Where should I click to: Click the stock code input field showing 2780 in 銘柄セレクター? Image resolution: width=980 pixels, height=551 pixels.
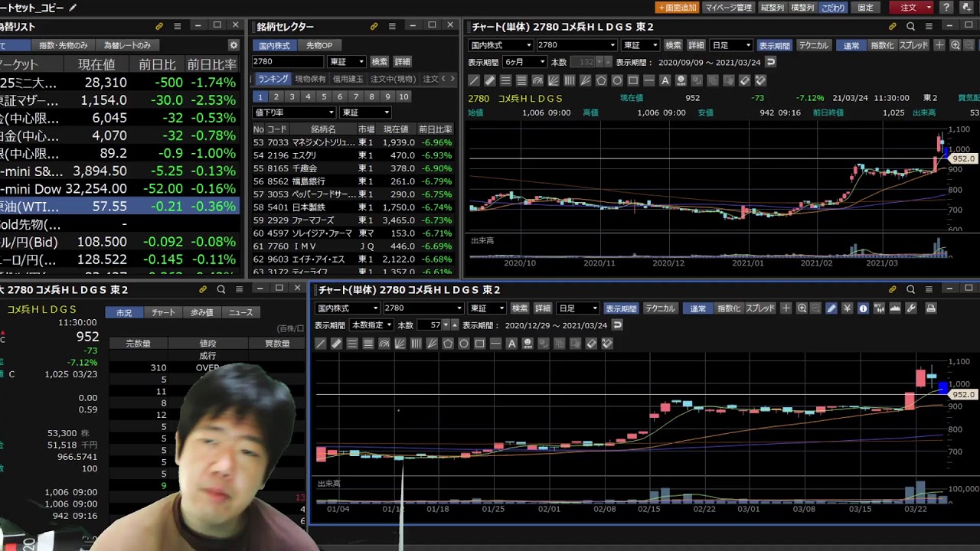click(287, 61)
